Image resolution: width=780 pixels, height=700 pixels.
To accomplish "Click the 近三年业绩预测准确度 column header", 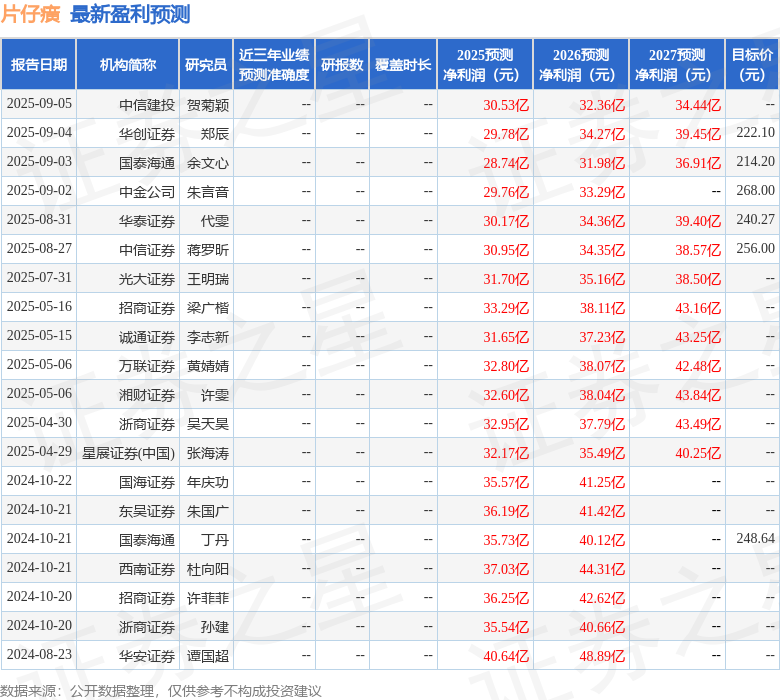I will 274,65.
